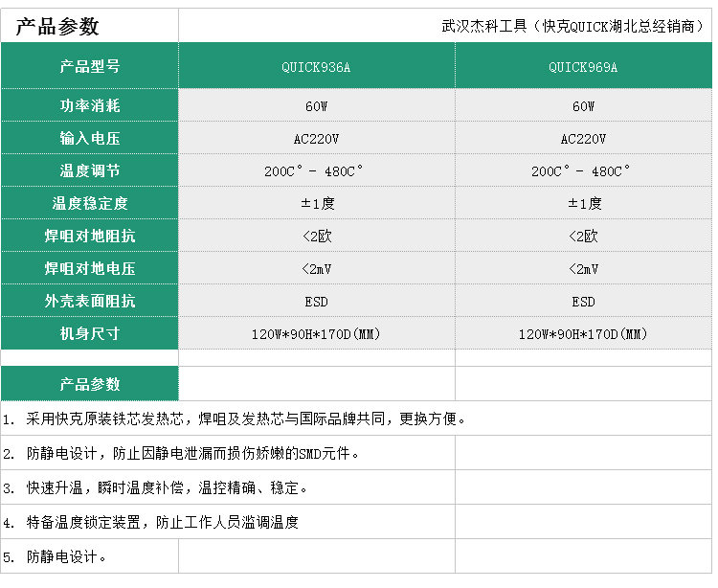Select the QUICK969A model column header
This screenshot has width=718, height=588.
point(583,66)
